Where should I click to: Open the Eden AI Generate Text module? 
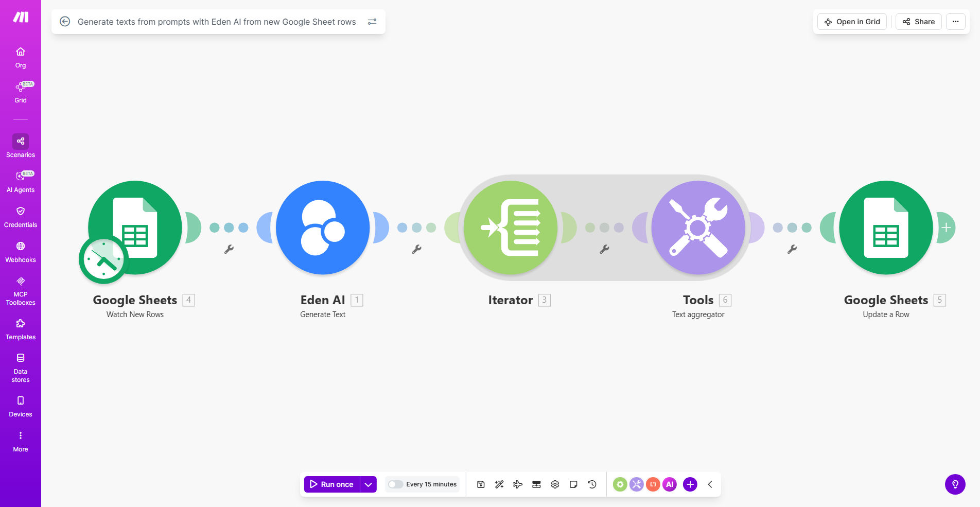323,228
